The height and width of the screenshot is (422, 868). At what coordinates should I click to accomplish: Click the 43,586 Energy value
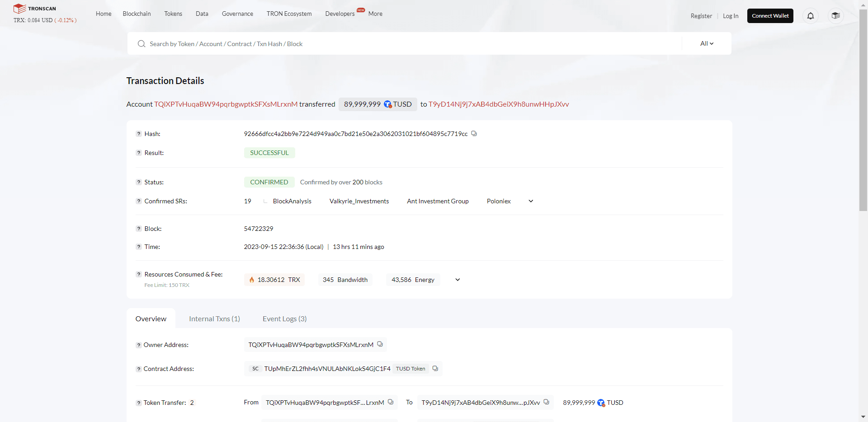[413, 280]
